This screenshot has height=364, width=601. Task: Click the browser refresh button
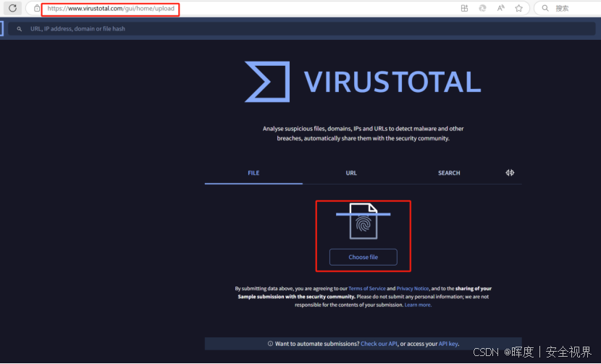click(12, 8)
